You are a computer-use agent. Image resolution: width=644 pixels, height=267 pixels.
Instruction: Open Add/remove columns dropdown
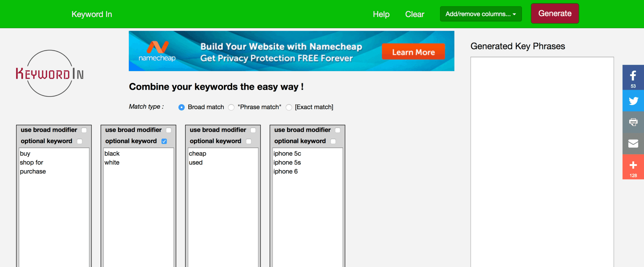point(481,14)
